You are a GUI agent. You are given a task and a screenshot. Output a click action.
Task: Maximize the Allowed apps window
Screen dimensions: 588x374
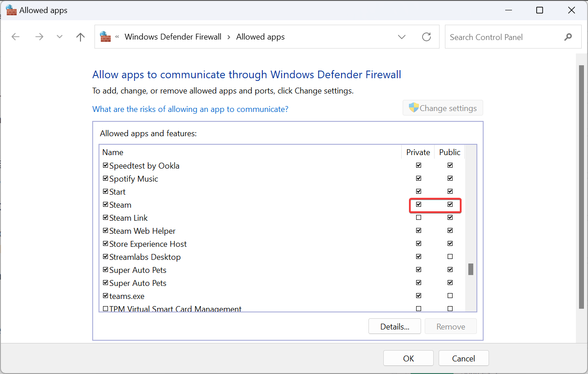click(540, 10)
